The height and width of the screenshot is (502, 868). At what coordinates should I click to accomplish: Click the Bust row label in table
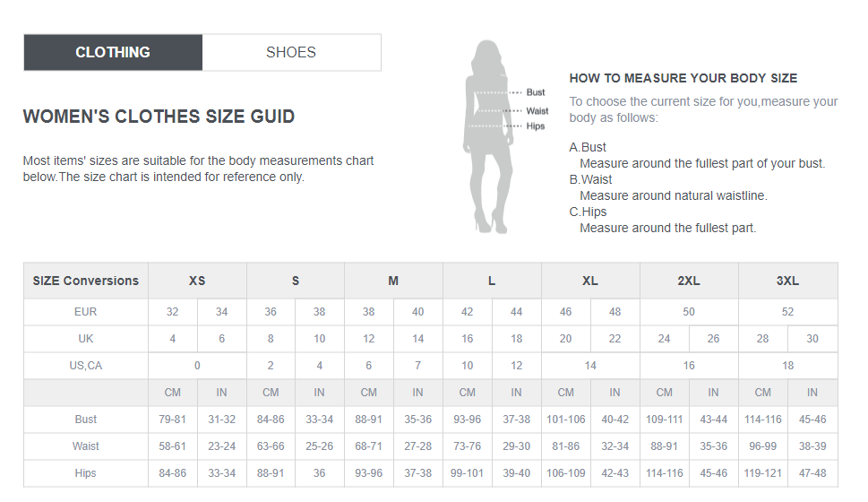coord(86,420)
